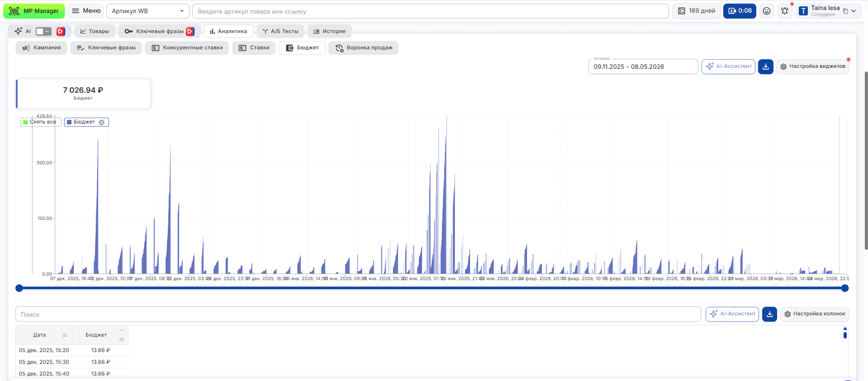Click the upper AI-Ассистент button
This screenshot has height=381, width=868.
click(728, 67)
